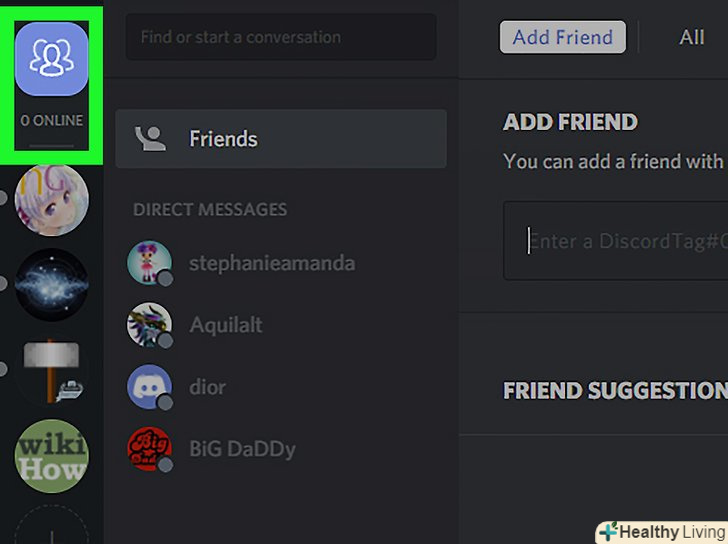The height and width of the screenshot is (544, 728).
Task: Open the anime girl avatar server
Action: [52, 200]
